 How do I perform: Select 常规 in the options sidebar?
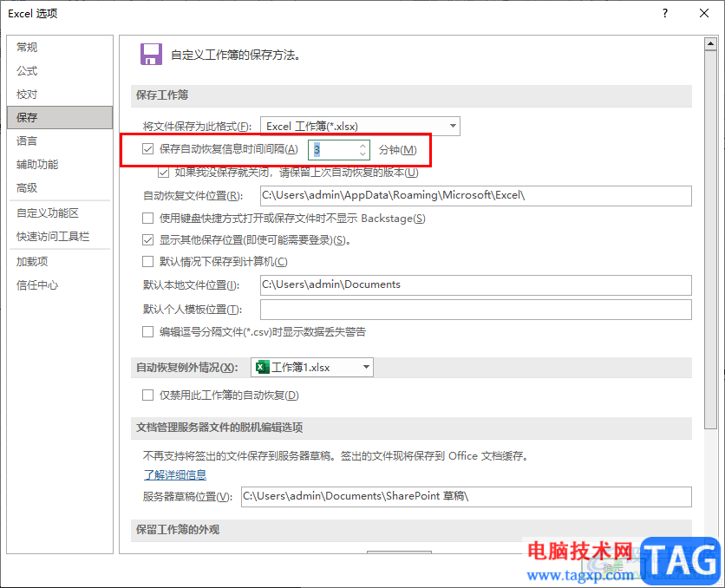[x=60, y=47]
